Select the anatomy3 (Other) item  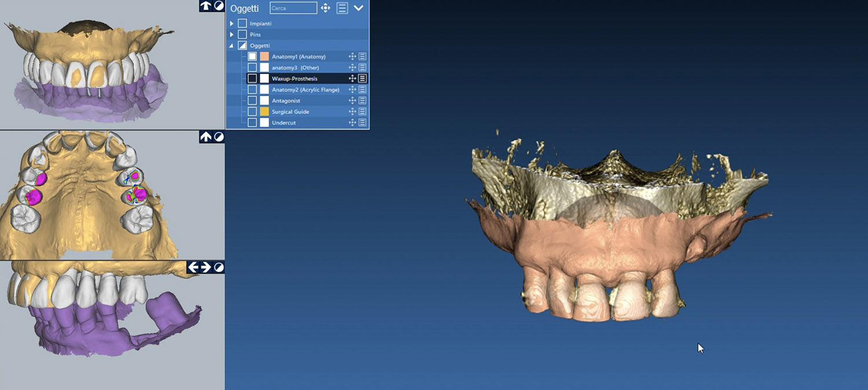295,68
